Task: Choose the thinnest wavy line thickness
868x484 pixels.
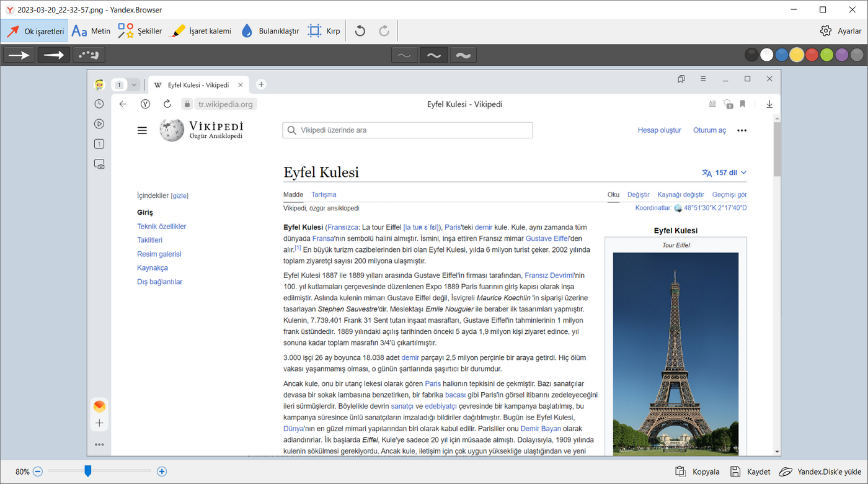Action: (404, 55)
